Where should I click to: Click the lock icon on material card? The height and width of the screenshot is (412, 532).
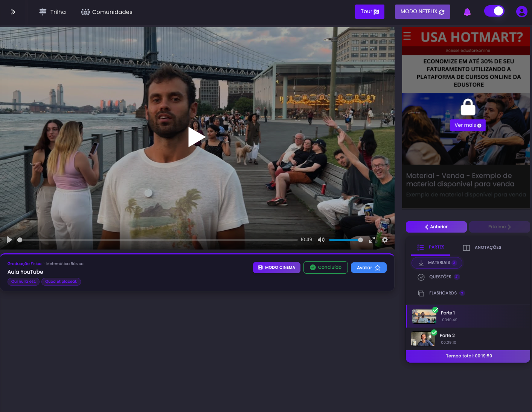(x=468, y=107)
